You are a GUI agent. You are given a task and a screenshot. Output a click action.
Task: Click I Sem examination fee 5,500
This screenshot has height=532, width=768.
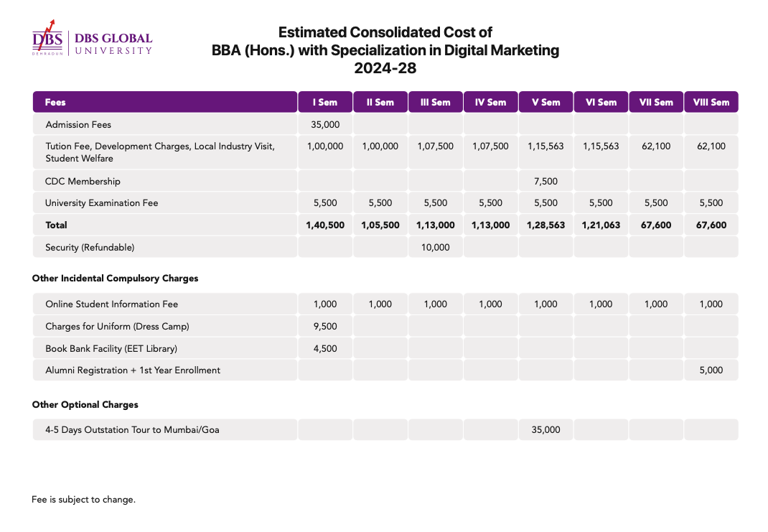pyautogui.click(x=325, y=202)
